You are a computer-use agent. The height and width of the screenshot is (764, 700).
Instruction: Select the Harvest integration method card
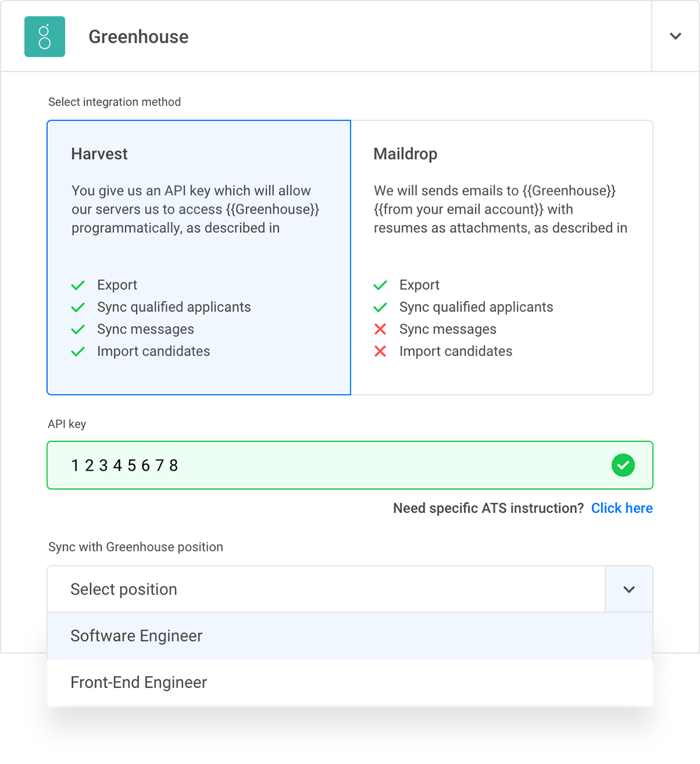point(199,258)
